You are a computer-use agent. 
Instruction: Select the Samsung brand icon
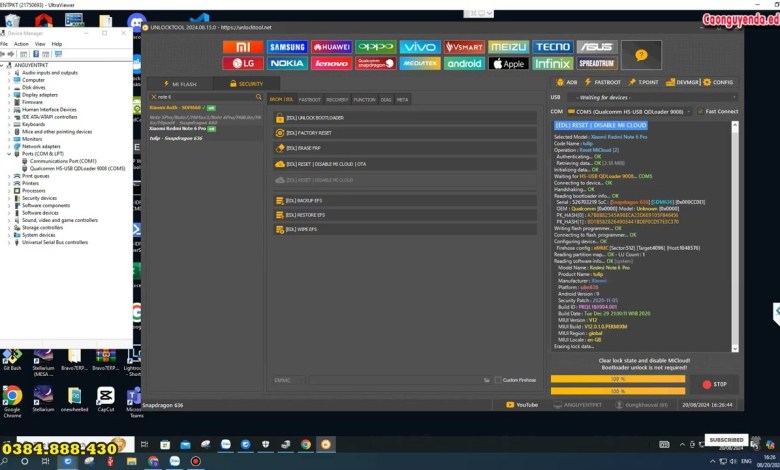pos(287,47)
